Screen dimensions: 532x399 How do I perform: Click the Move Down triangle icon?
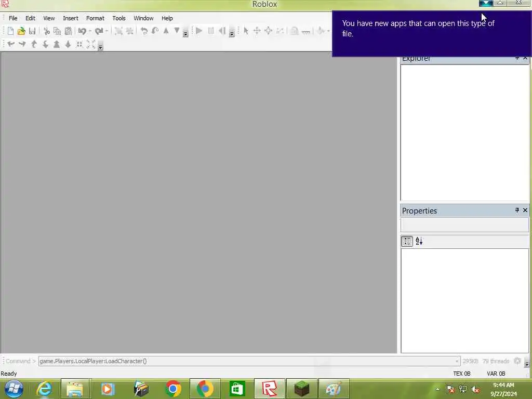177,31
